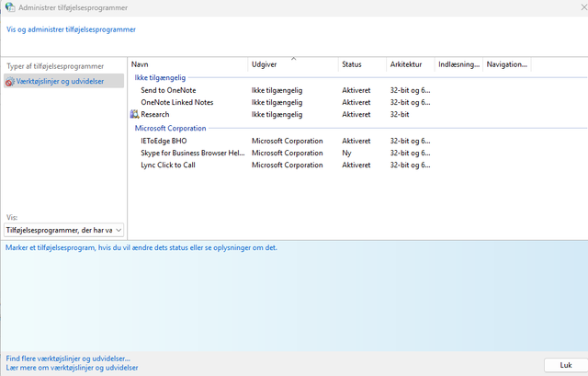Click the Luk button
The width and height of the screenshot is (588, 376).
(x=566, y=365)
